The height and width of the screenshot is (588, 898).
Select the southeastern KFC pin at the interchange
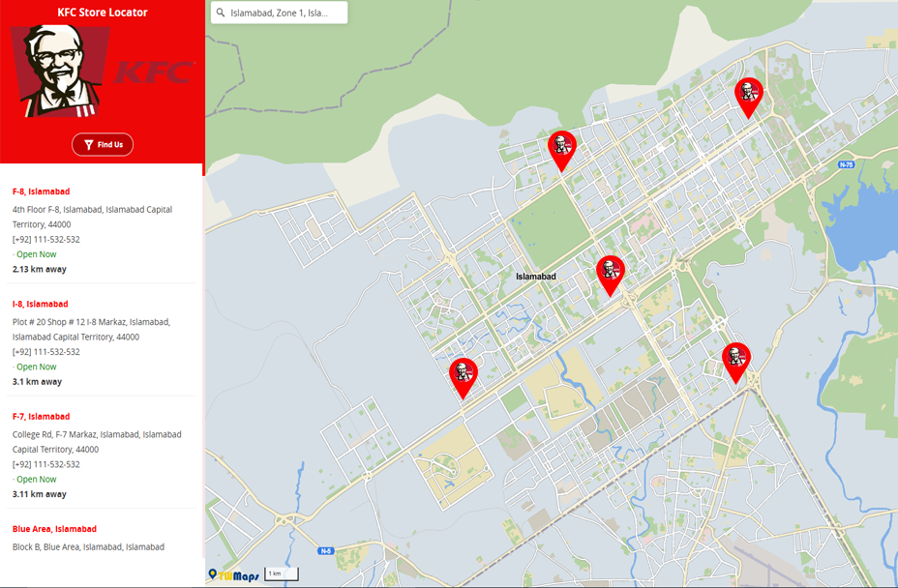[736, 360]
